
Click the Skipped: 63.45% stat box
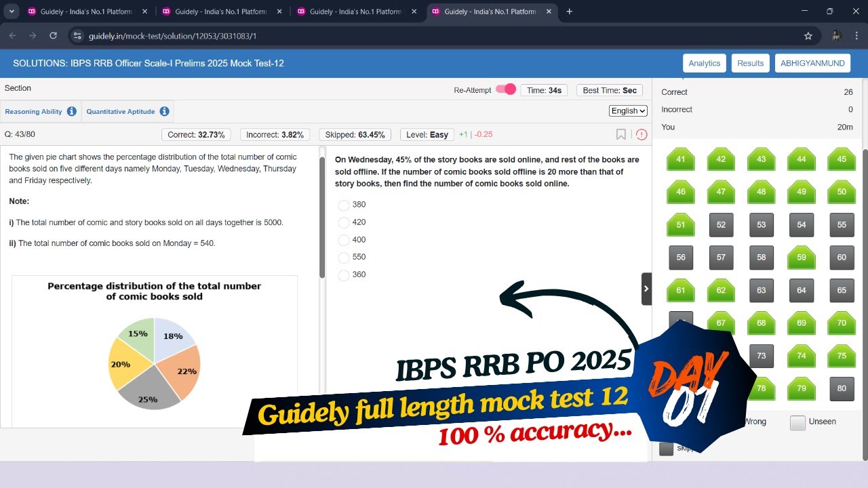[x=355, y=134]
